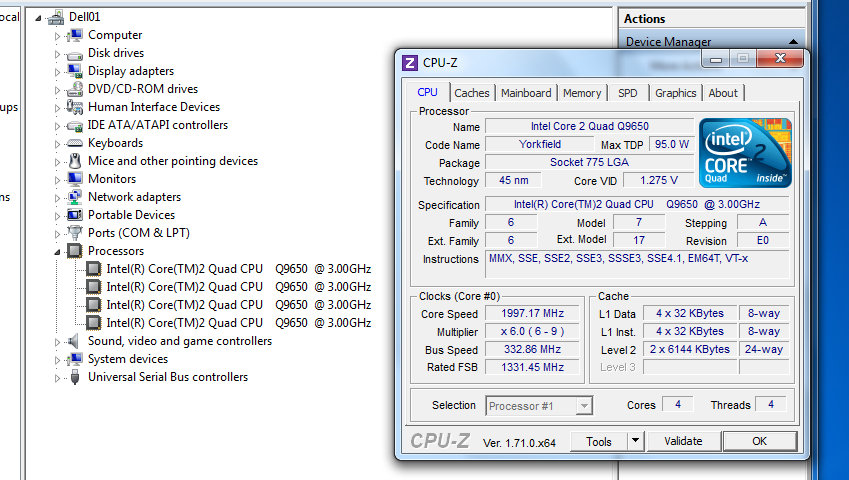
Task: Click the Threads count value
Action: pos(770,404)
